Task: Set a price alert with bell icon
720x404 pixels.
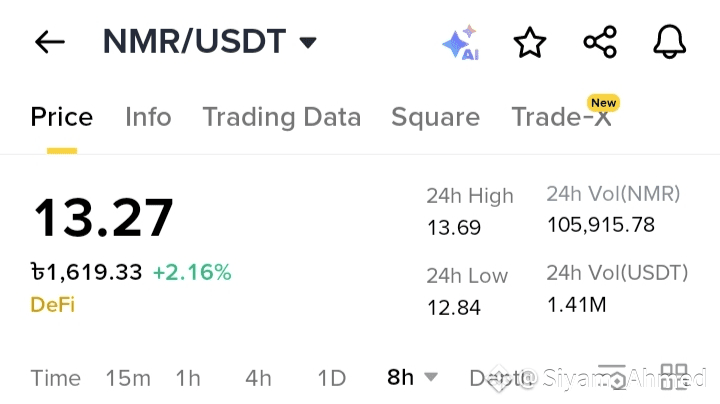Action: pos(669,42)
